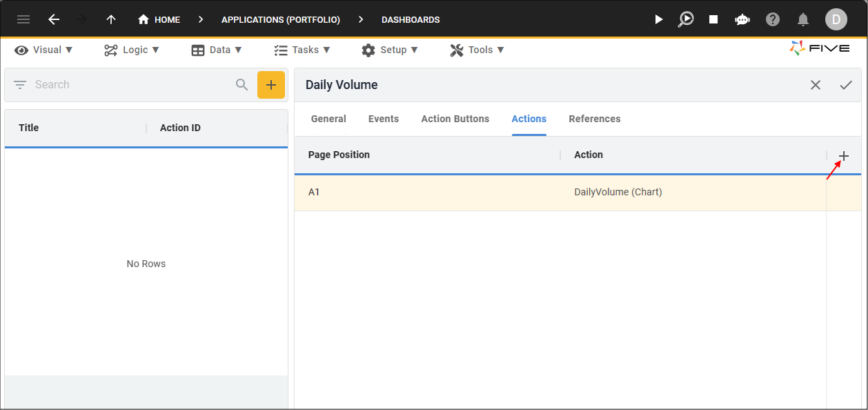Run application with inspector icon

(x=686, y=19)
